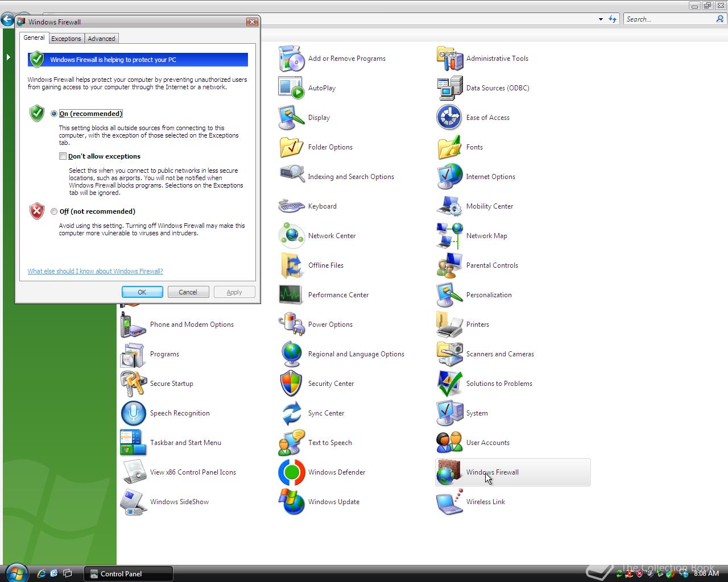Open the Security Center shield icon
The image size is (728, 582).
pyautogui.click(x=291, y=384)
